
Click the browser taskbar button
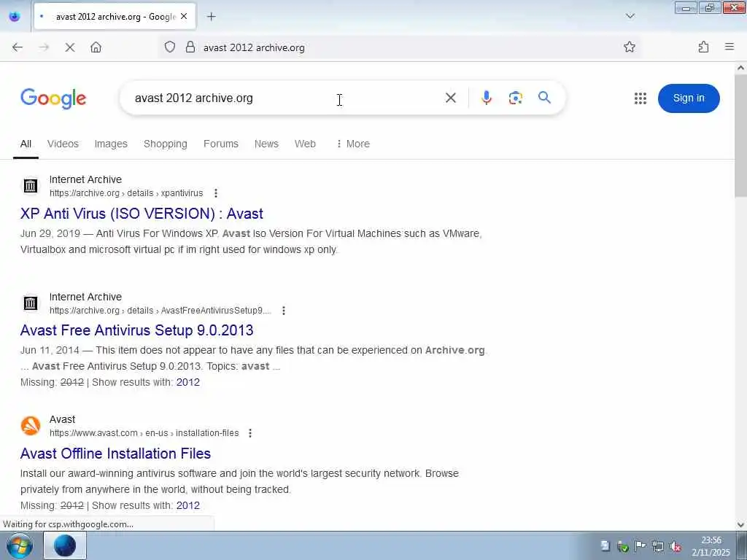pyautogui.click(x=65, y=545)
